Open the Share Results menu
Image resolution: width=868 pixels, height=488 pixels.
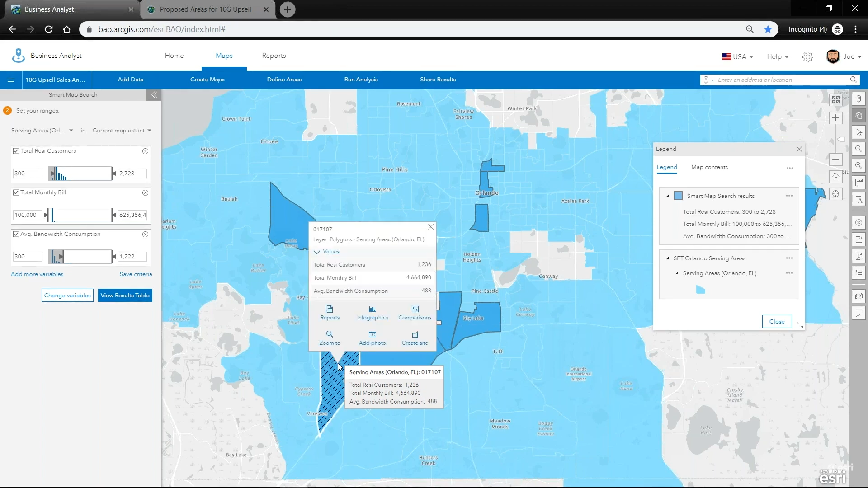pyautogui.click(x=438, y=80)
